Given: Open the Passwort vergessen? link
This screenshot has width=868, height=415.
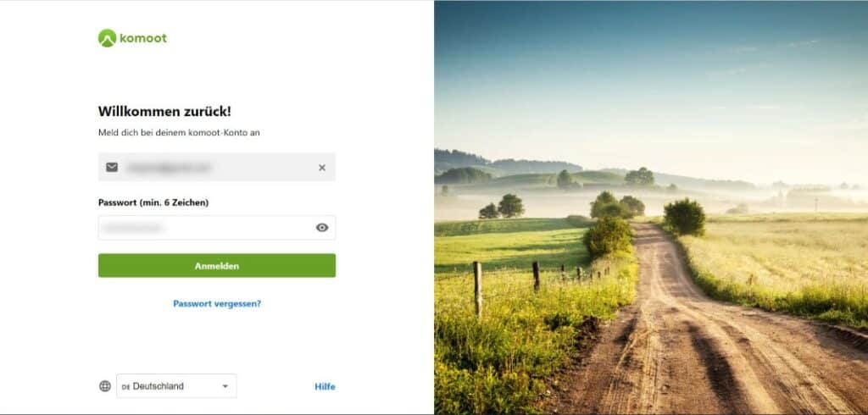Looking at the screenshot, I should (217, 304).
